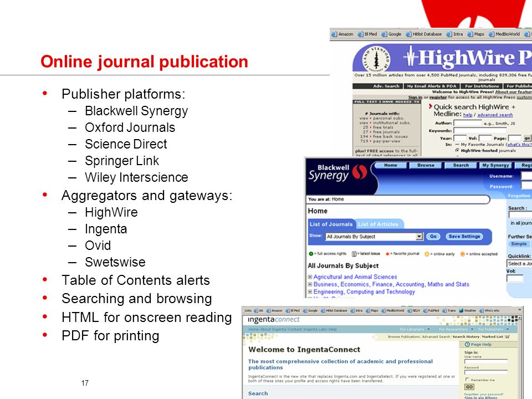Open MedBioWorld bookmark in HighWire window
The height and width of the screenshot is (399, 532).
point(504,34)
